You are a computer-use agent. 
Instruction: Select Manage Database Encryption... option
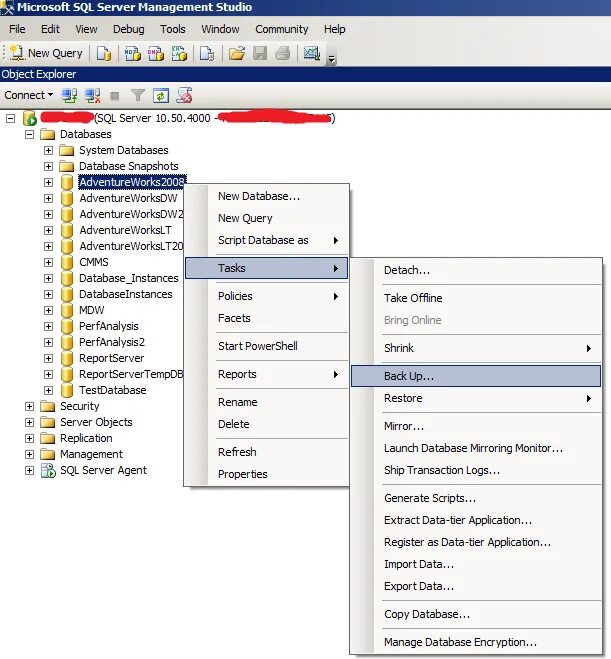click(476, 642)
